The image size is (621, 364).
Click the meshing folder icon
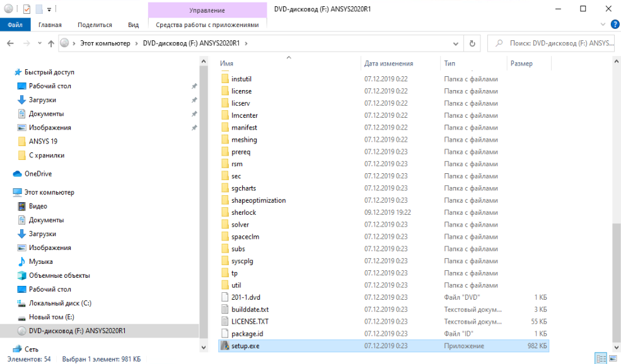click(x=225, y=140)
